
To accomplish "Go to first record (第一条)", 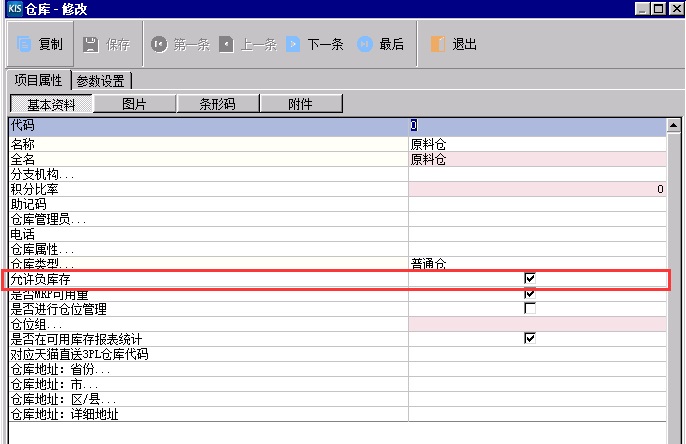I will [x=159, y=44].
